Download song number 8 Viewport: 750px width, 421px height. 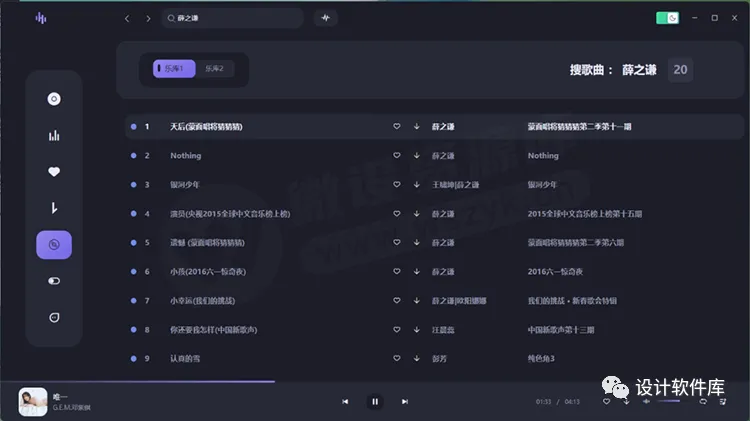tap(417, 330)
